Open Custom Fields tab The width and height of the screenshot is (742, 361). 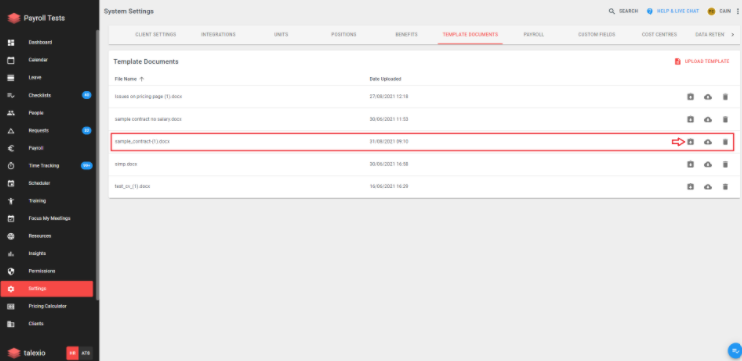pos(597,35)
